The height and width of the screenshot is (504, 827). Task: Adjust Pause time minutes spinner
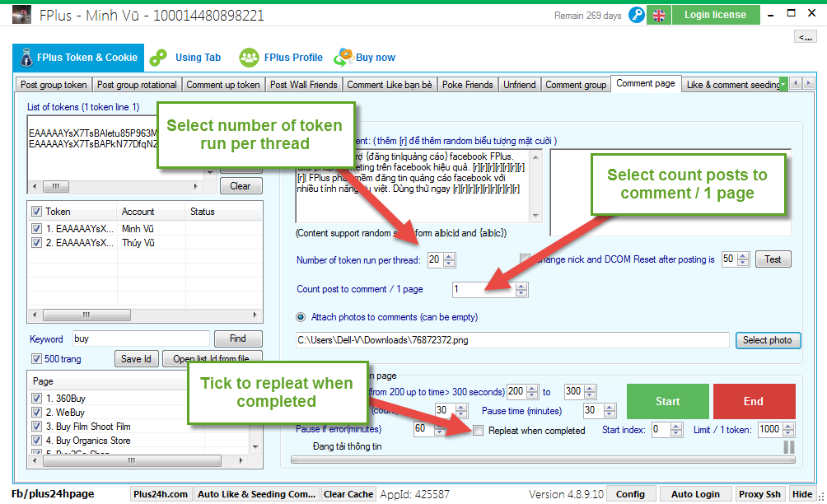coord(610,411)
